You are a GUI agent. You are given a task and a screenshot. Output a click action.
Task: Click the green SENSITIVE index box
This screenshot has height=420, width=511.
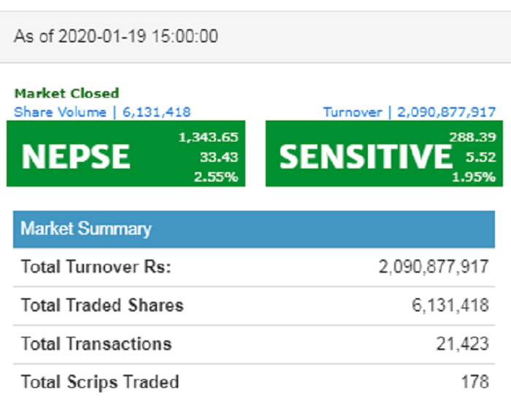pos(384,153)
